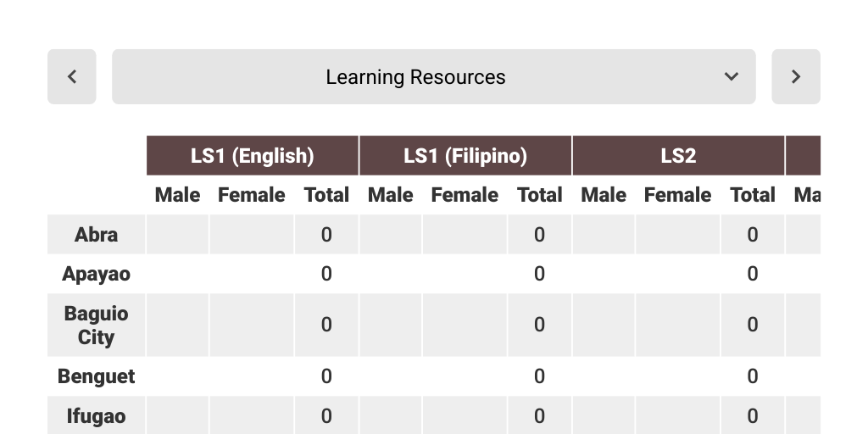Go to previous section with left chevron
The image size is (868, 434).
pos(72,76)
